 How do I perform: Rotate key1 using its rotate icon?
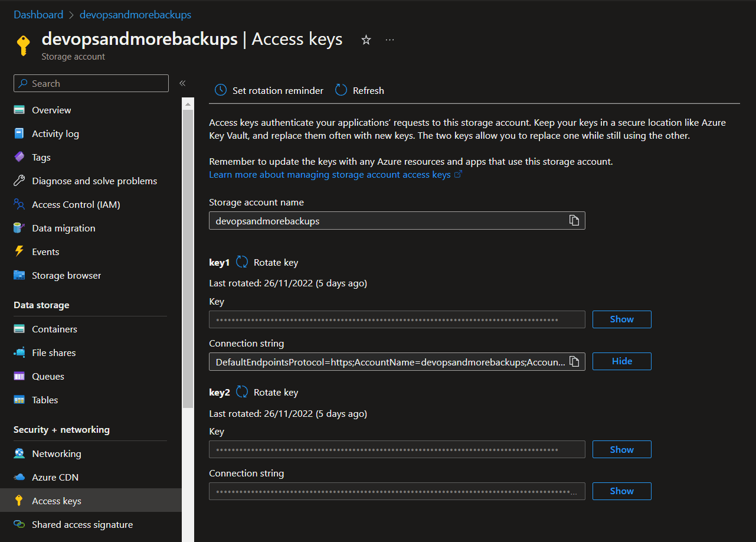click(242, 262)
